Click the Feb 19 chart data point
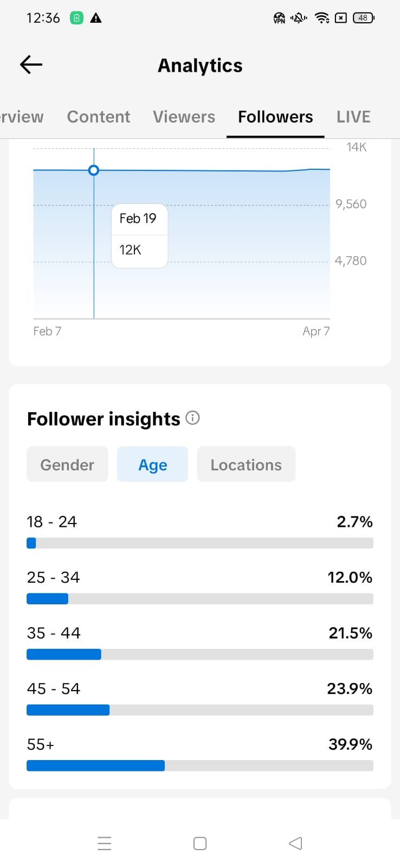The width and height of the screenshot is (400, 868). click(x=94, y=170)
